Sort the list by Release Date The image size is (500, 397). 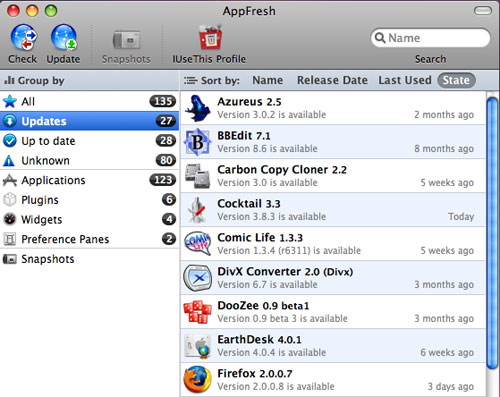tap(332, 80)
